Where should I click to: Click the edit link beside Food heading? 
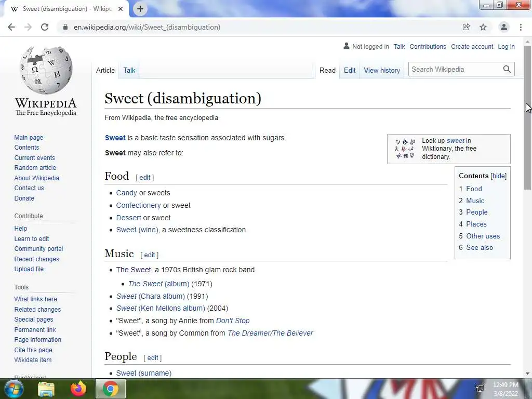[x=145, y=178]
